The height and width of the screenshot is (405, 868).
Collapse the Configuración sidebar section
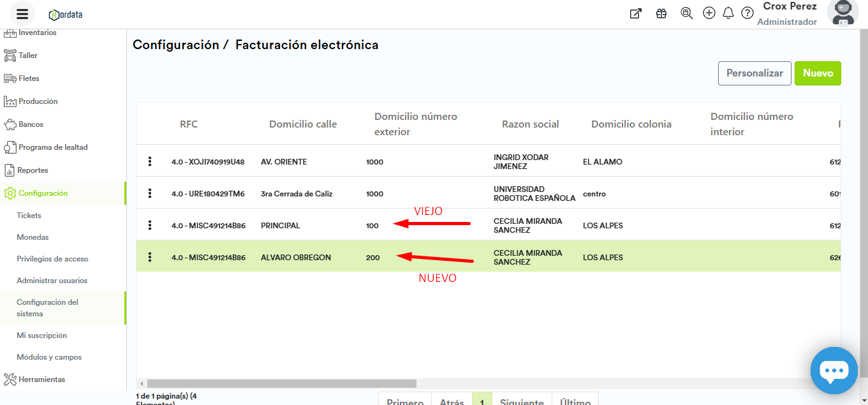(x=43, y=193)
